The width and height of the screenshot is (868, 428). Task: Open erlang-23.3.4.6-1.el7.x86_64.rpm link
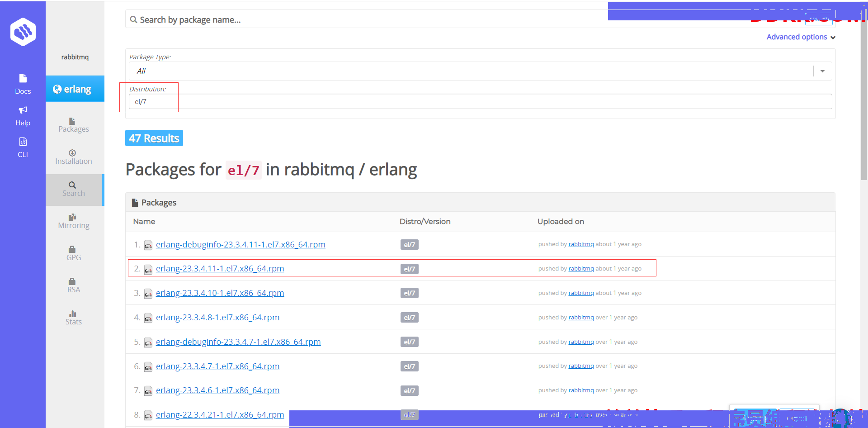point(217,390)
